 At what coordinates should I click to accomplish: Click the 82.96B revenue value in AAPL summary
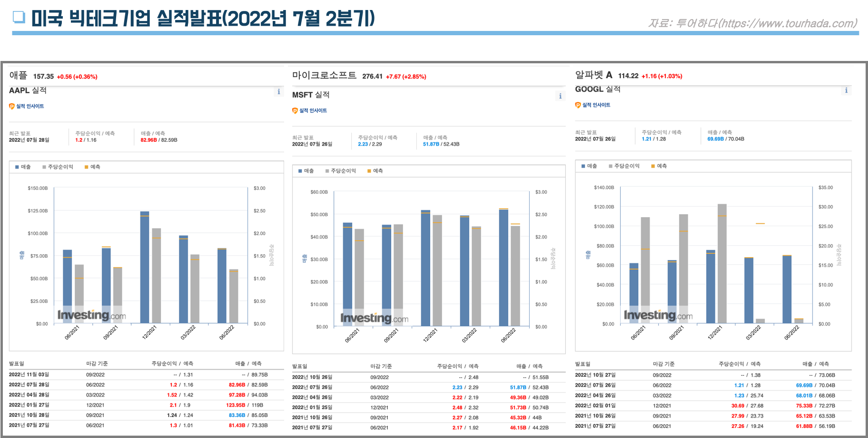148,140
